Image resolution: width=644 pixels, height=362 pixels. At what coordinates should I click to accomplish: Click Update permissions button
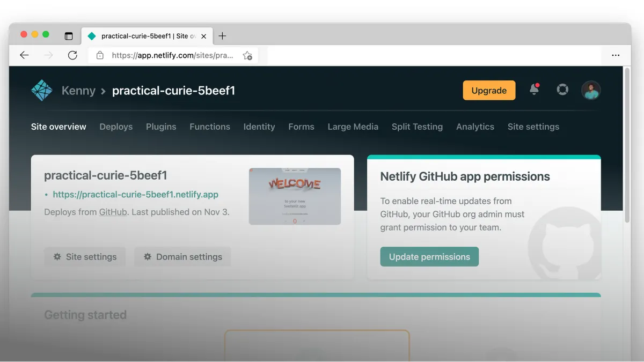429,257
